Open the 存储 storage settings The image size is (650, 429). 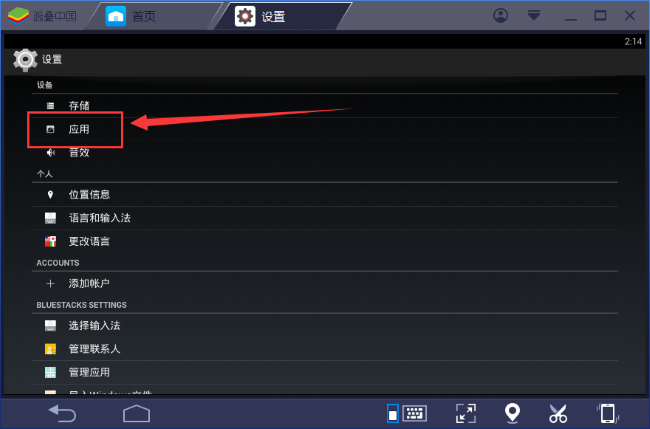coord(325,106)
